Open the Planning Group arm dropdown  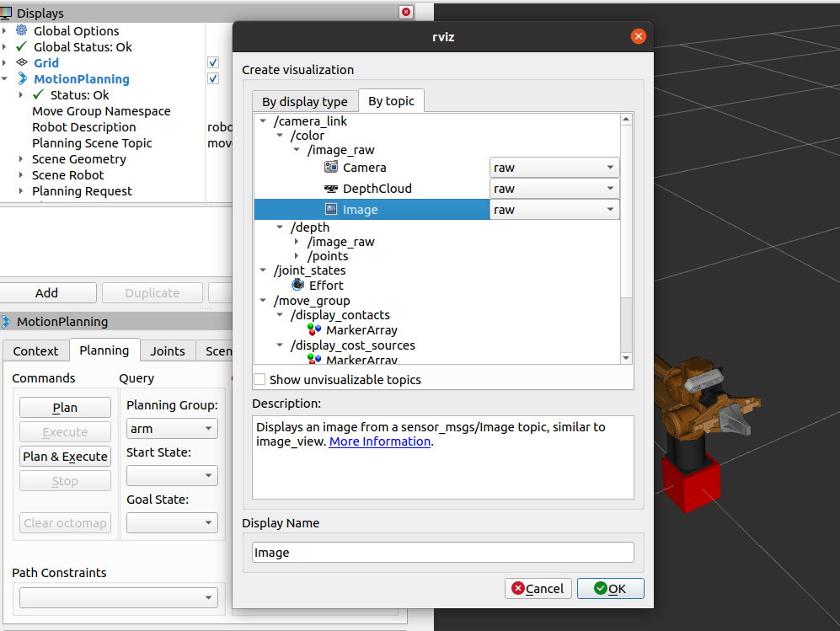tap(172, 429)
